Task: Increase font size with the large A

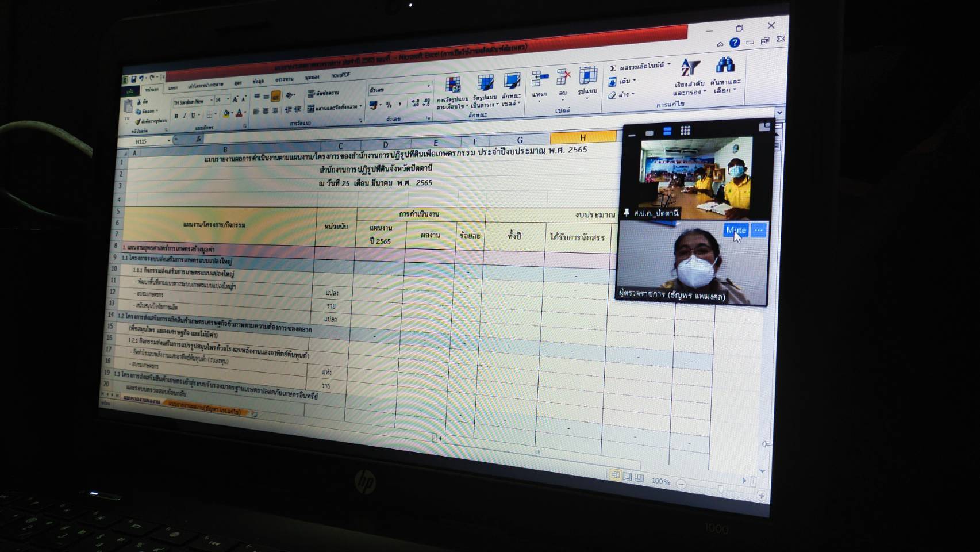Action: pos(235,99)
